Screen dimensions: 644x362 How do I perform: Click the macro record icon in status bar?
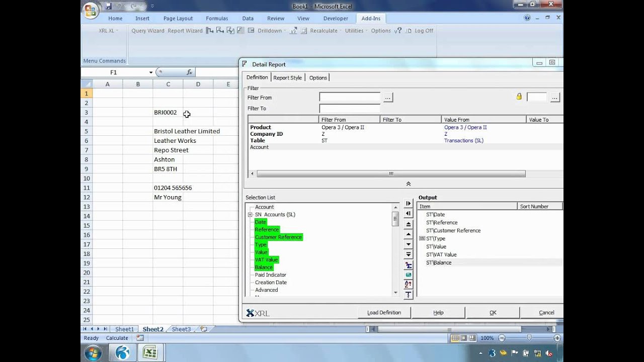point(140,338)
